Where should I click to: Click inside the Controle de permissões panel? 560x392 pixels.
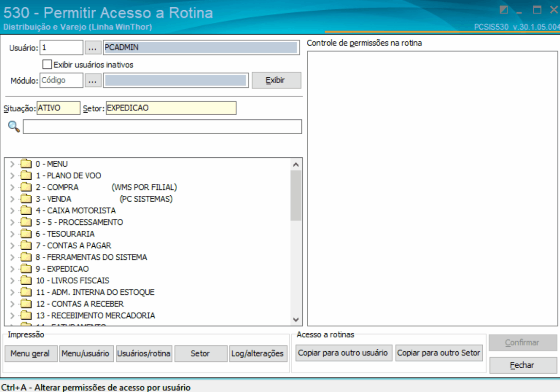click(433, 188)
